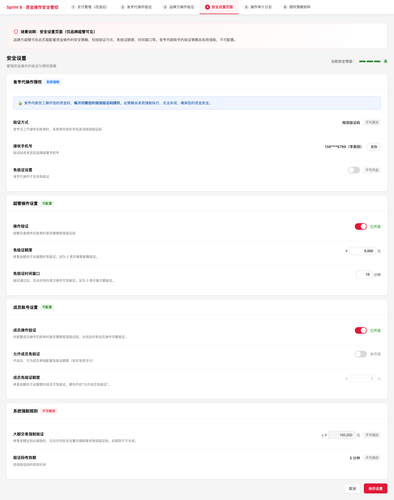Open the third tab 品牌方操作验证
The height and width of the screenshot is (500, 394).
pyautogui.click(x=178, y=7)
